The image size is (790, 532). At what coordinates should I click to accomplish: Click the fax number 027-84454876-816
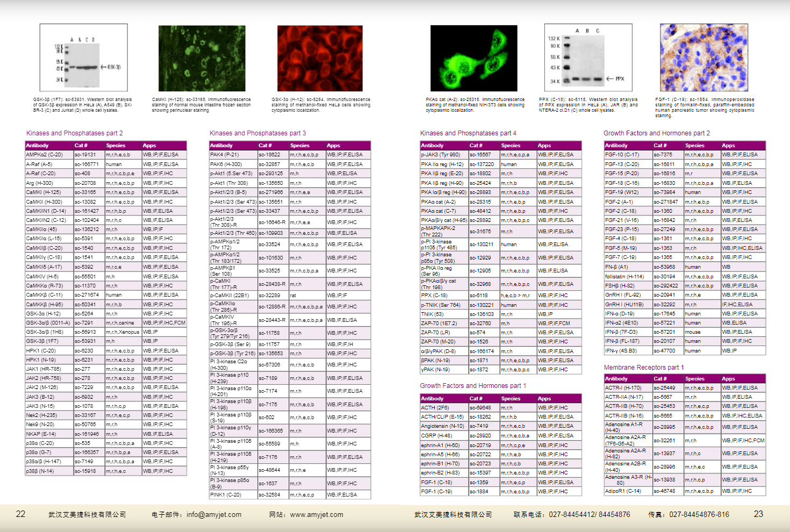pyautogui.click(x=699, y=514)
